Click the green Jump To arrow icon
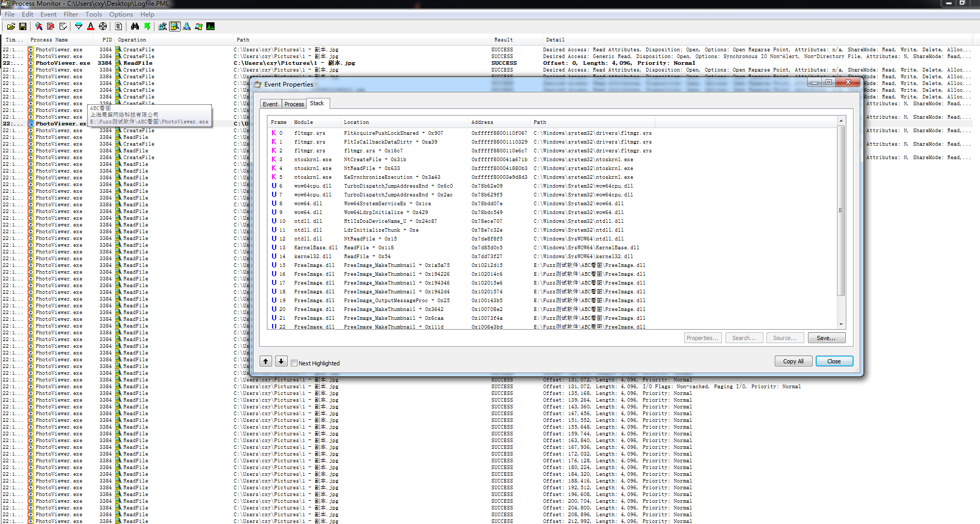Screen dimensions: 980x524 [x=147, y=26]
